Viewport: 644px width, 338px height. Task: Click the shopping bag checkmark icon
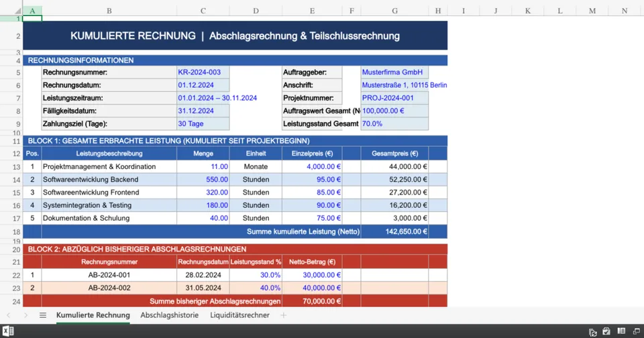point(606,331)
